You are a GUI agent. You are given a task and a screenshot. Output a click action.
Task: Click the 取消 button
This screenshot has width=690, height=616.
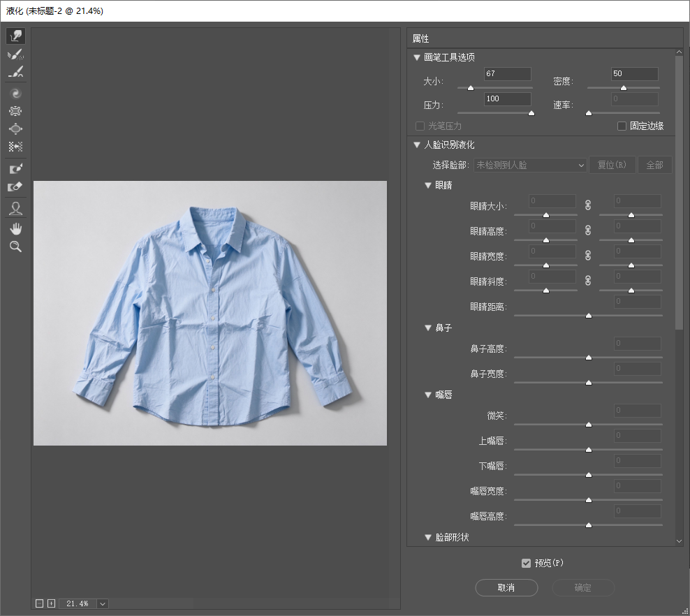pos(506,588)
